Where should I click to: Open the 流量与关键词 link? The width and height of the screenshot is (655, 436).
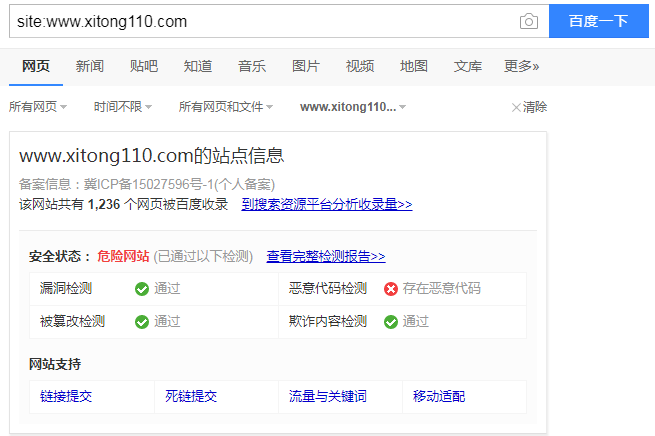coord(328,396)
